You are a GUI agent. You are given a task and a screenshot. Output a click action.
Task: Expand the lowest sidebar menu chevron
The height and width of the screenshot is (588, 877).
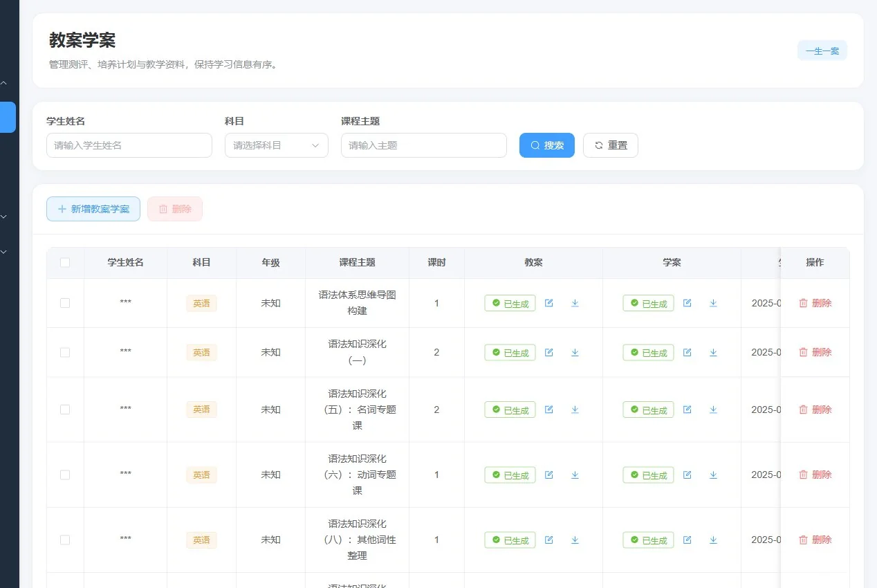[x=3, y=252]
